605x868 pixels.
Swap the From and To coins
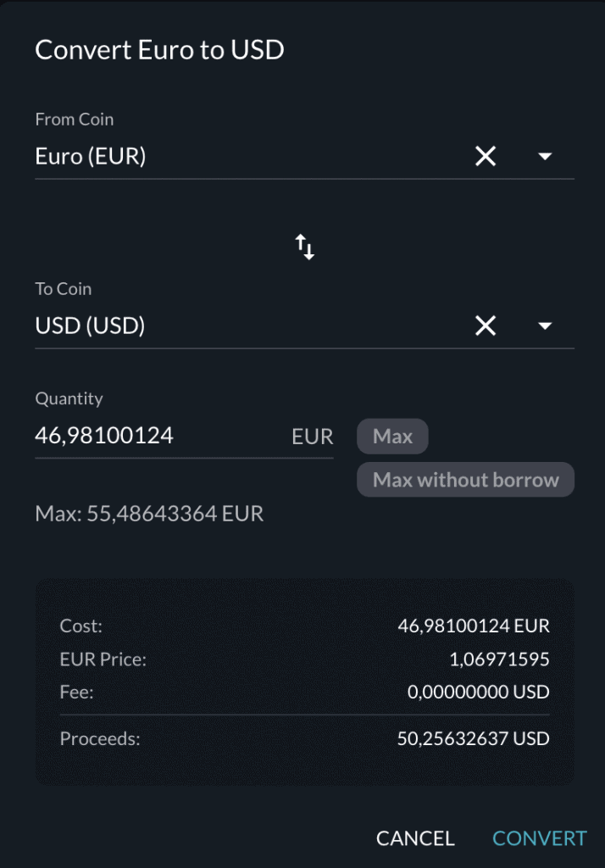305,248
